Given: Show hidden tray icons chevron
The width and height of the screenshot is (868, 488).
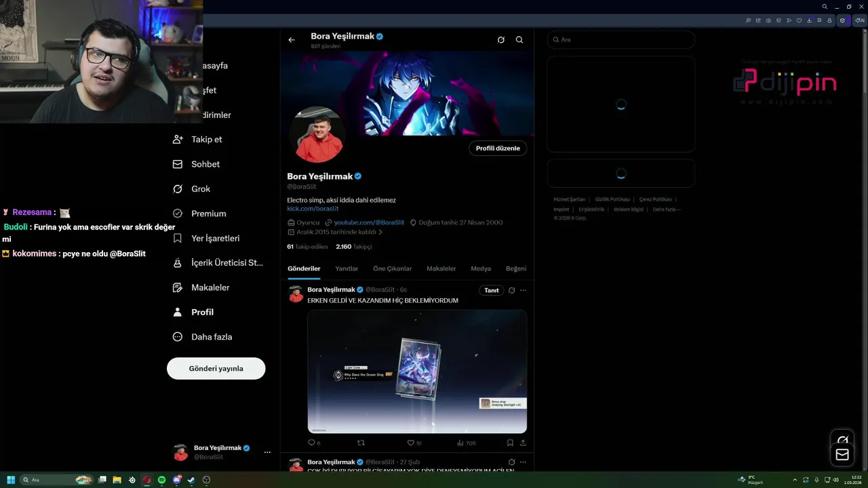Looking at the screenshot, I should [x=795, y=480].
